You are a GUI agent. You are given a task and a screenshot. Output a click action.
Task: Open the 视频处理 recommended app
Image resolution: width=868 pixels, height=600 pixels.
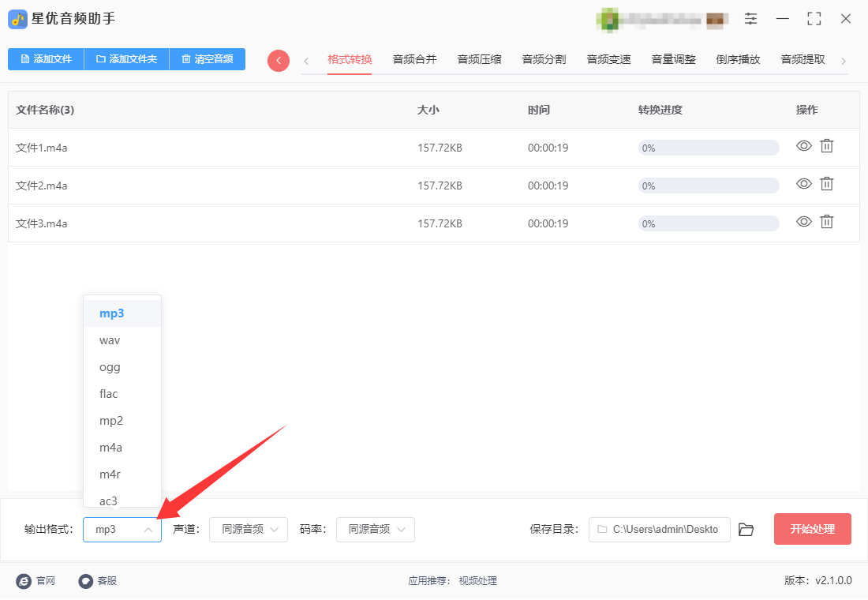(477, 580)
